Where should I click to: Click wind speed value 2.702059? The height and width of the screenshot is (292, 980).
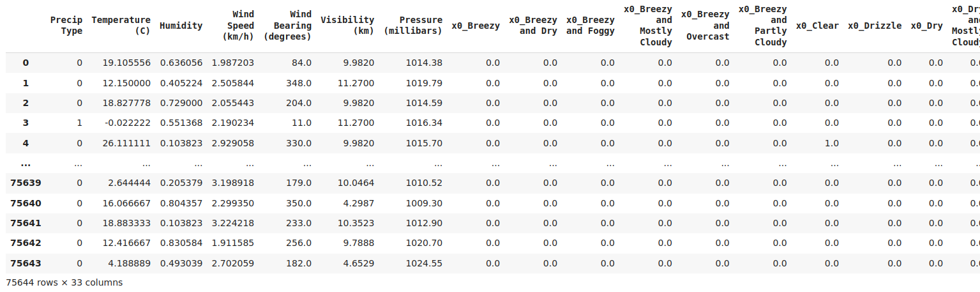pos(232,263)
